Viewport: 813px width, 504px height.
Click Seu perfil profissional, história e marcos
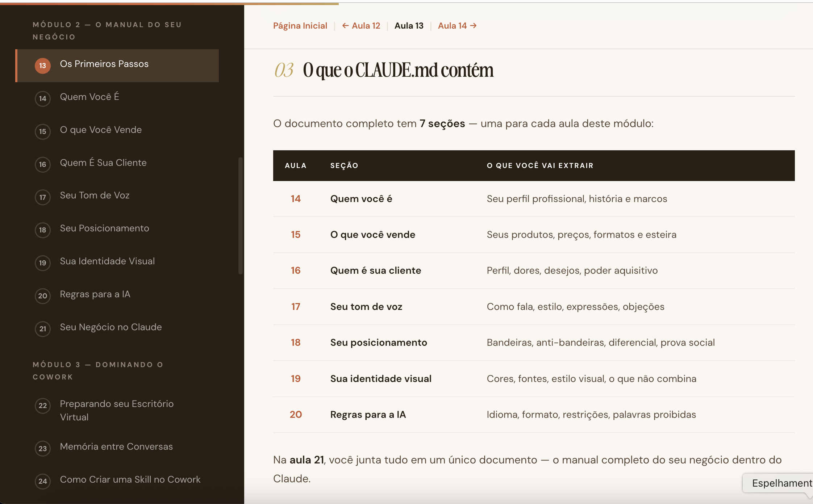[577, 199]
